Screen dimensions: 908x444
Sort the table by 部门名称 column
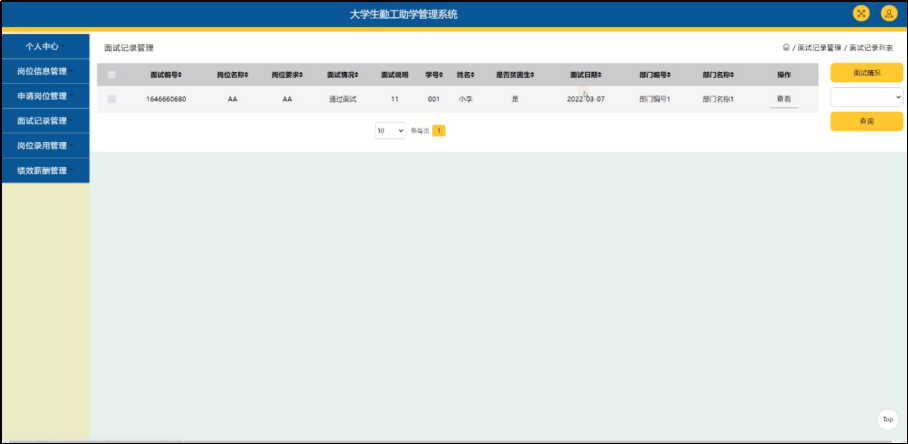[718, 75]
